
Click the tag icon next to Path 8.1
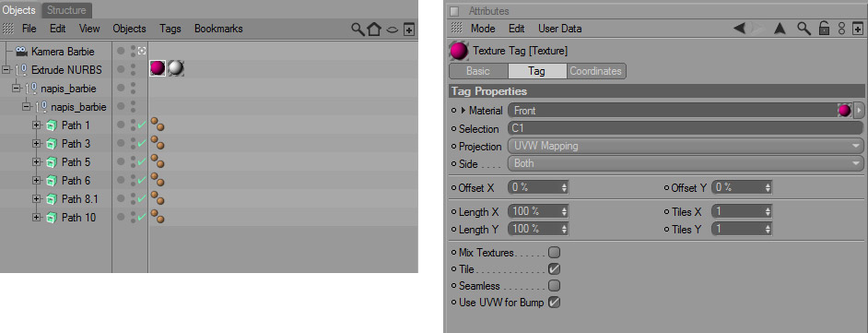coord(158,198)
